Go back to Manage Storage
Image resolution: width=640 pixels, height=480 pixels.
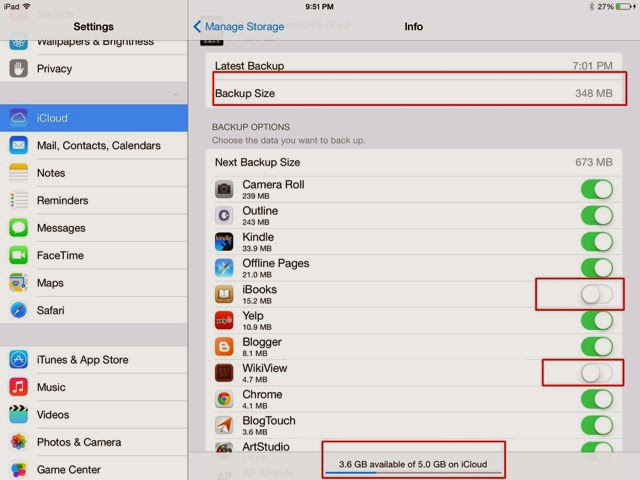click(x=239, y=27)
